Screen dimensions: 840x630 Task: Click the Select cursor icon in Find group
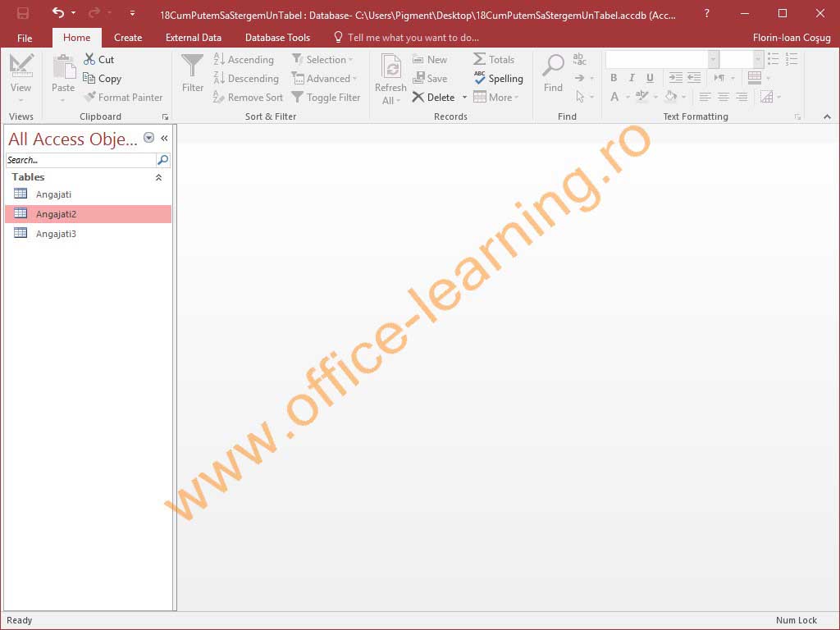(x=580, y=97)
